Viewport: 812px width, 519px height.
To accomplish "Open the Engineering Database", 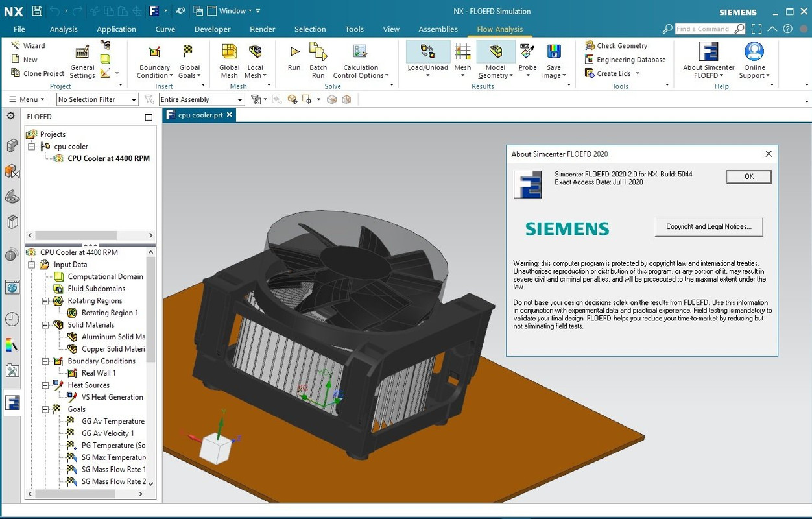I will (625, 59).
